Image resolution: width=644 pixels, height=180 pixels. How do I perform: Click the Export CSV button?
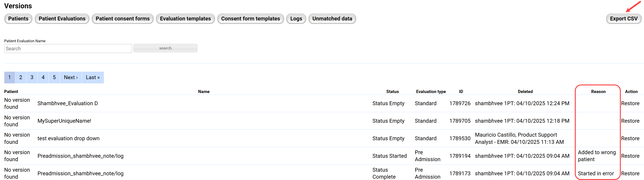pyautogui.click(x=623, y=19)
